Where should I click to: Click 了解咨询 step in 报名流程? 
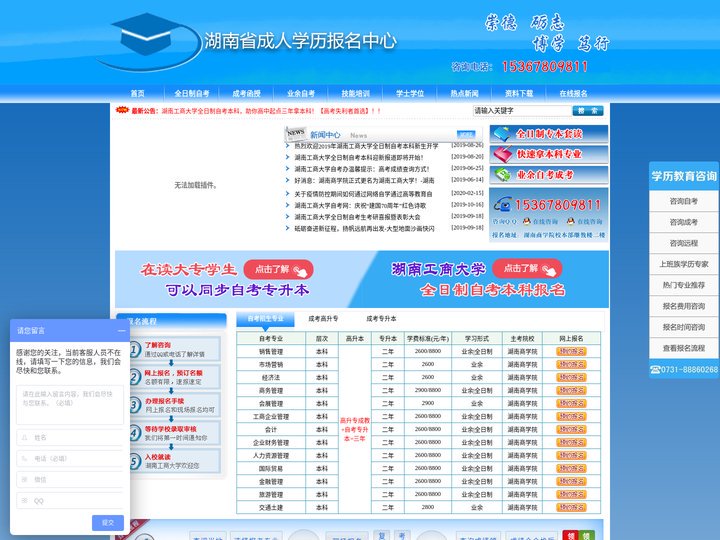click(174, 349)
